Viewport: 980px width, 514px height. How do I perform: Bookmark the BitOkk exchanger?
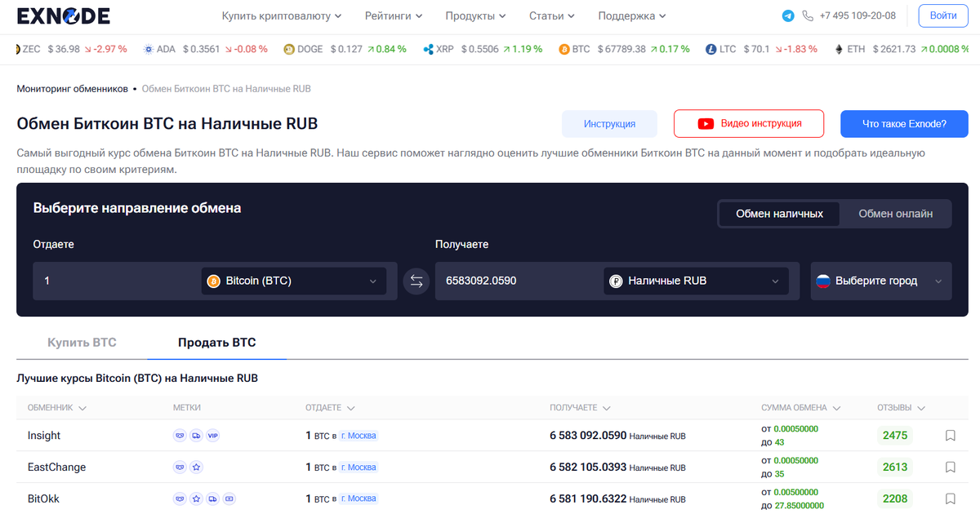[951, 498]
